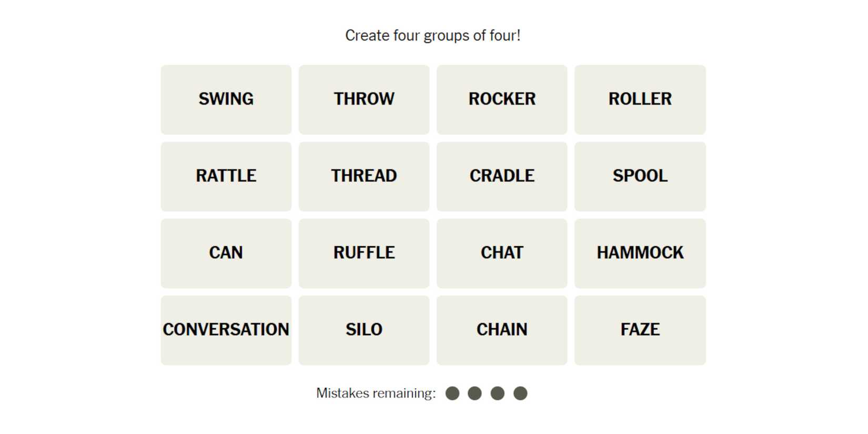Select the THROW word tile
The width and height of the screenshot is (868, 434).
click(x=364, y=99)
